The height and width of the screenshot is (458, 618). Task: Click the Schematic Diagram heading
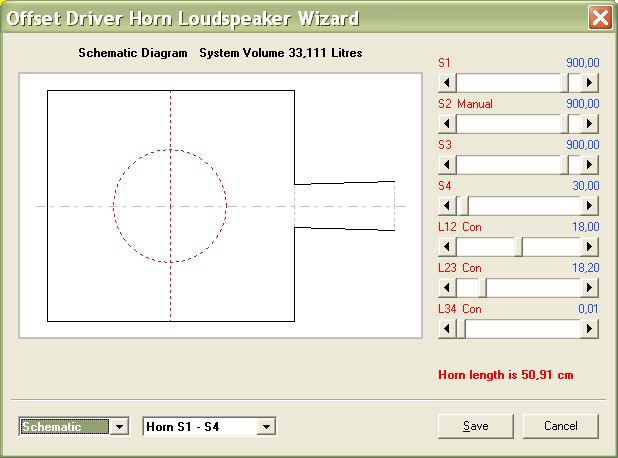point(133,53)
